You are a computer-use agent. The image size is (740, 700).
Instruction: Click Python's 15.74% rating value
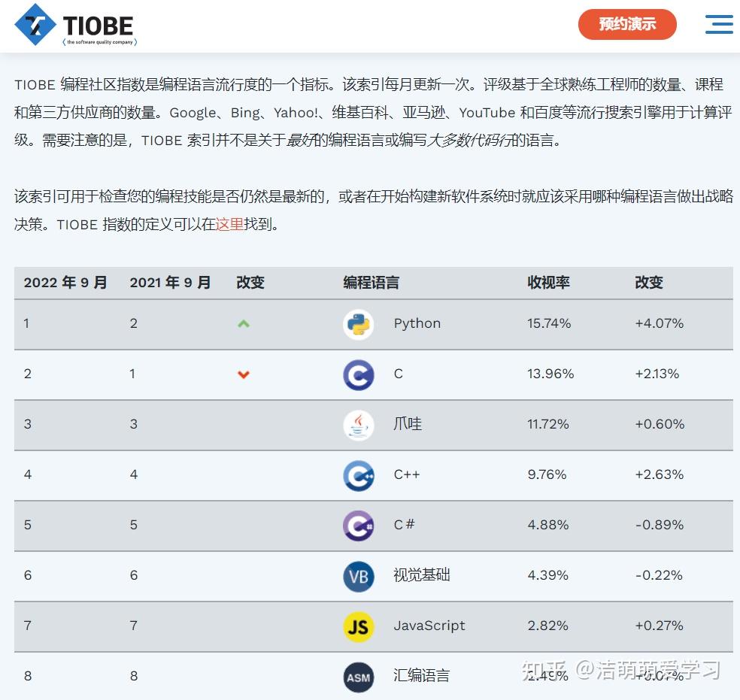click(549, 323)
